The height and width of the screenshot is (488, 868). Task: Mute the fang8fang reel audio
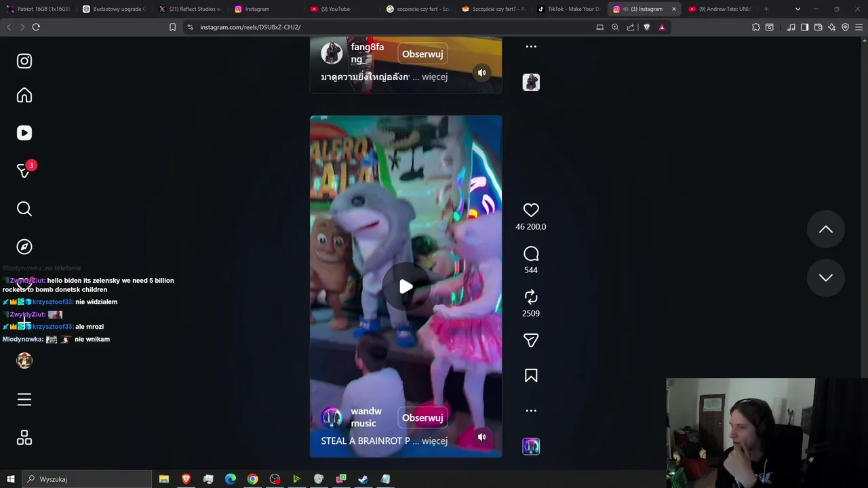pos(481,73)
